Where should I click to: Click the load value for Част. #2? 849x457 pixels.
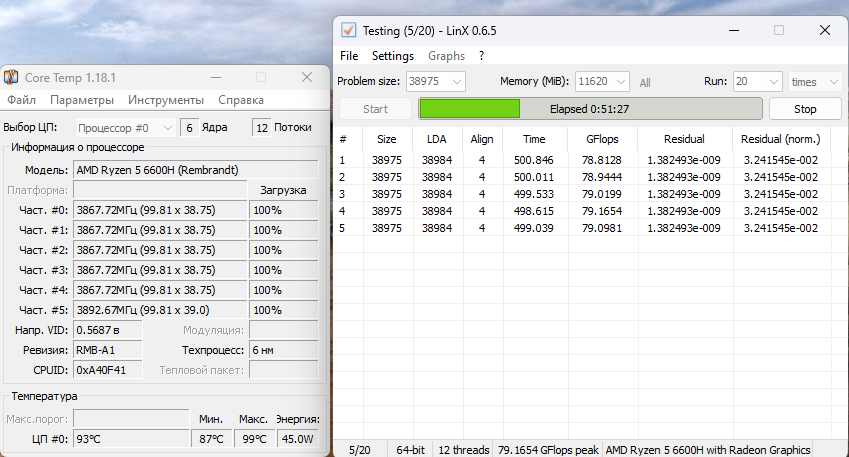[284, 250]
